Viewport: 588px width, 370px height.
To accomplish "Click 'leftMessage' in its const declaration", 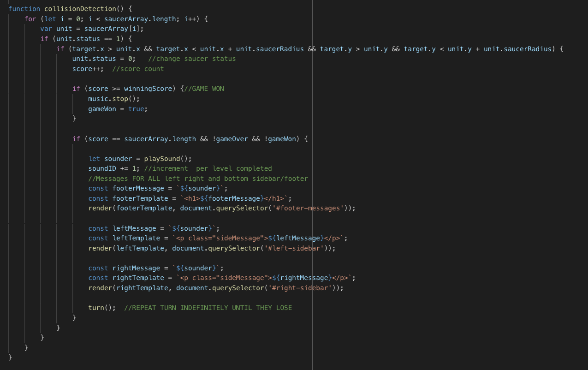I will point(134,228).
